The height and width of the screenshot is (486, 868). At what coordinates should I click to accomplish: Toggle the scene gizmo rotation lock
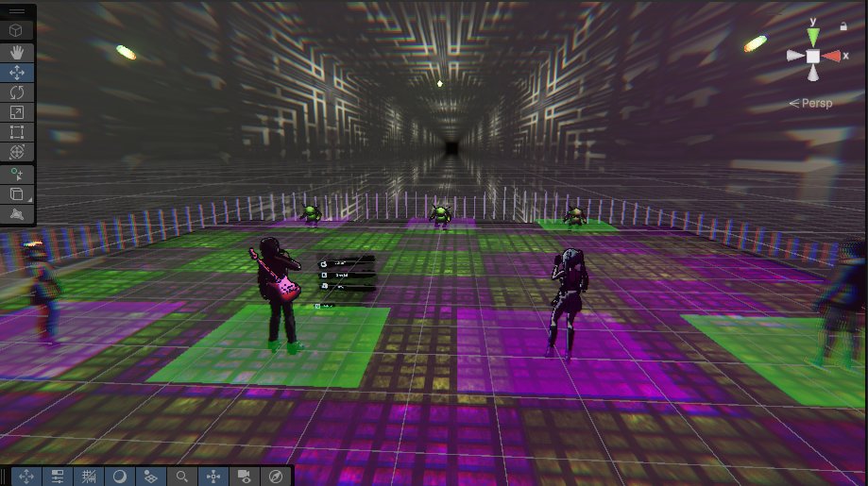843,26
